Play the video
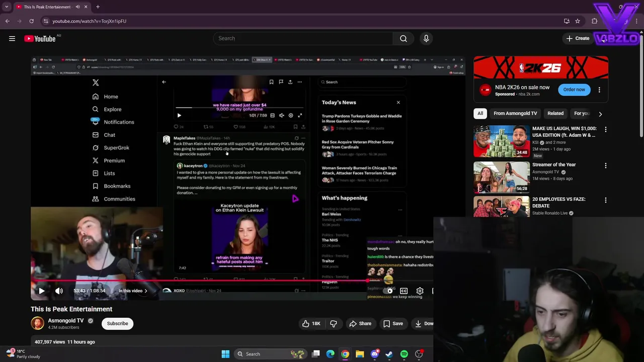This screenshot has width=644, height=362. coord(42,291)
